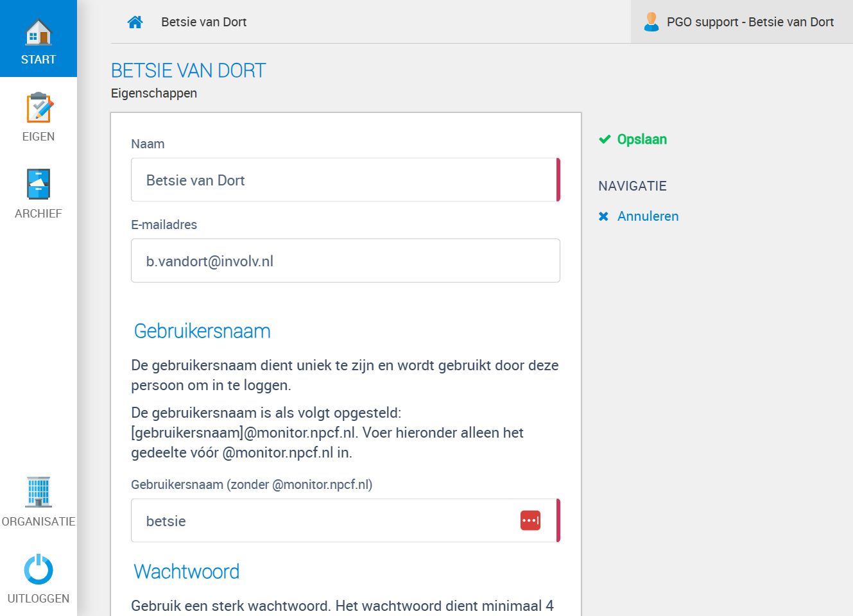
Task: Select the START label in the sidebar
Action: (x=39, y=60)
